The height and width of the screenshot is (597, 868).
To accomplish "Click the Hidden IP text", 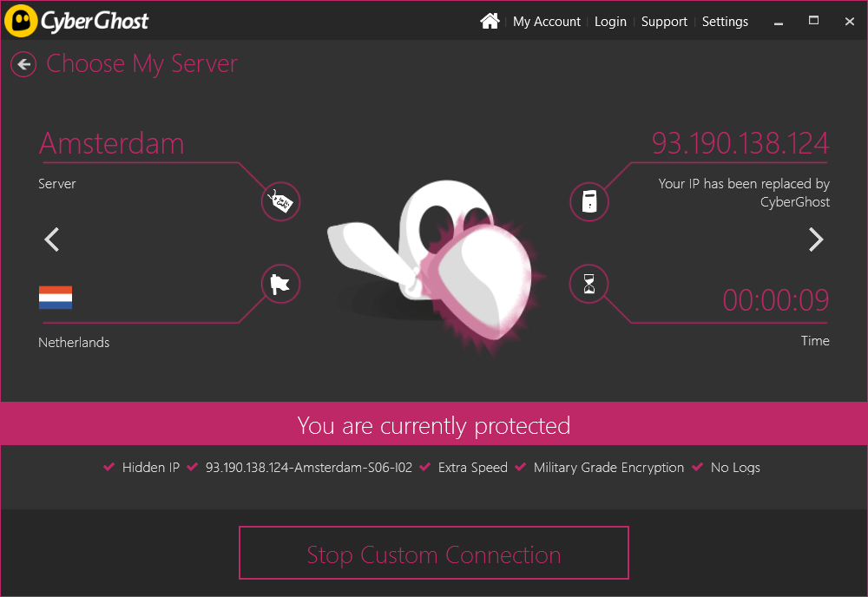I will [x=150, y=468].
